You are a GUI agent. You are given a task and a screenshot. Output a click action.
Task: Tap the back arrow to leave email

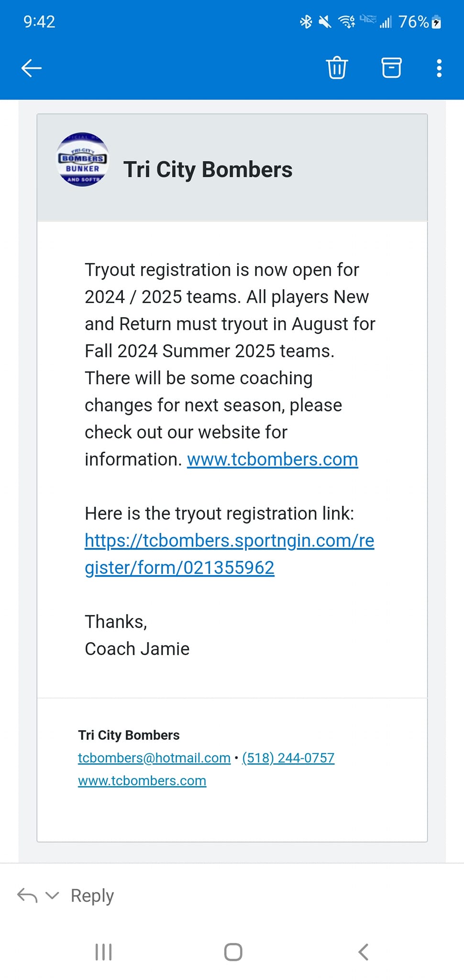point(32,68)
